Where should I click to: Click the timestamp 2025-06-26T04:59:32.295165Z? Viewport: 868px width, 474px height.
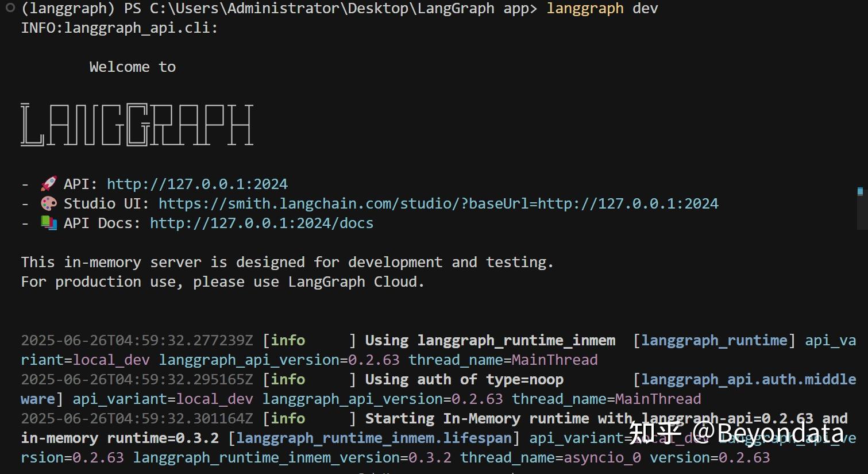point(137,379)
